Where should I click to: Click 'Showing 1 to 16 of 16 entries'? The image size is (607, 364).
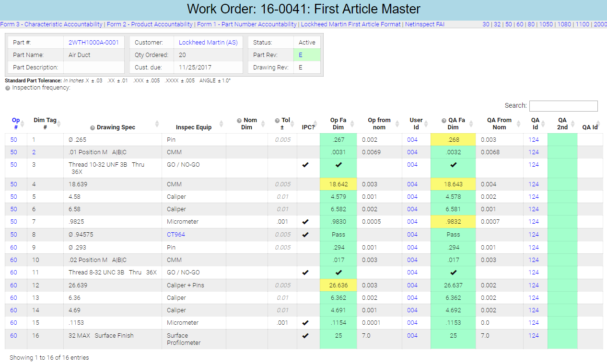point(49,358)
